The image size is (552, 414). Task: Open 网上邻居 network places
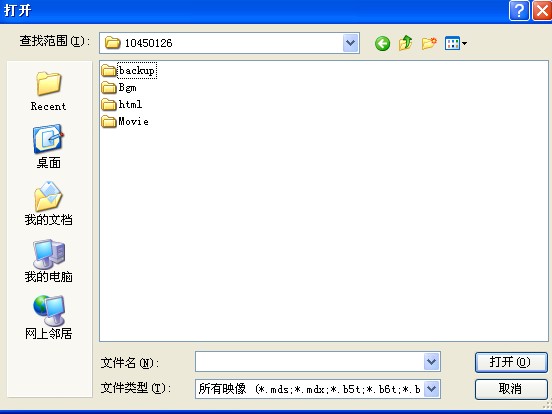[49, 318]
